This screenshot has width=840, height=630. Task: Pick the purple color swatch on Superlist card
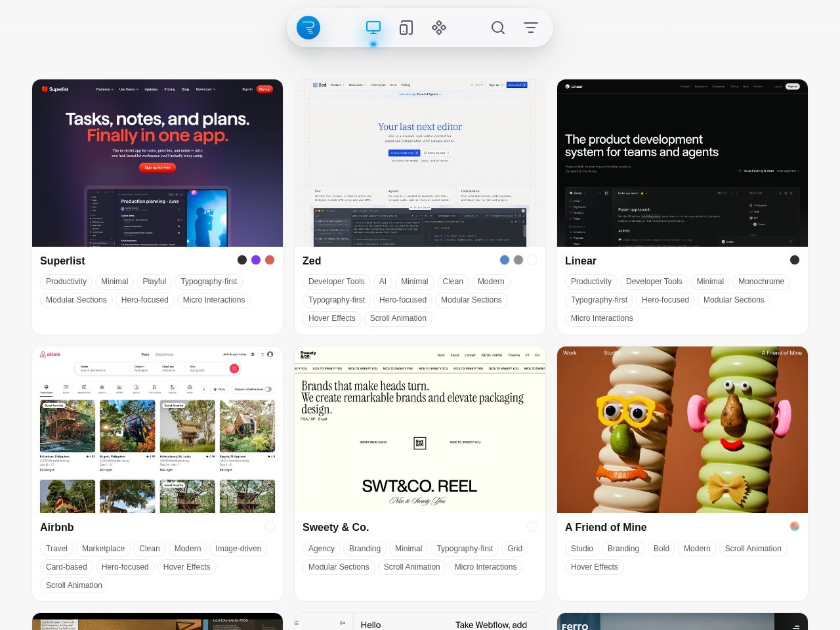[256, 260]
